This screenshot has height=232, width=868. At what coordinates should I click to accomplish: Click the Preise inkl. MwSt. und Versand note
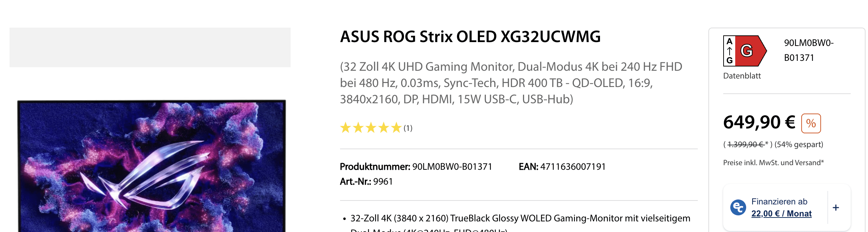[x=773, y=163]
